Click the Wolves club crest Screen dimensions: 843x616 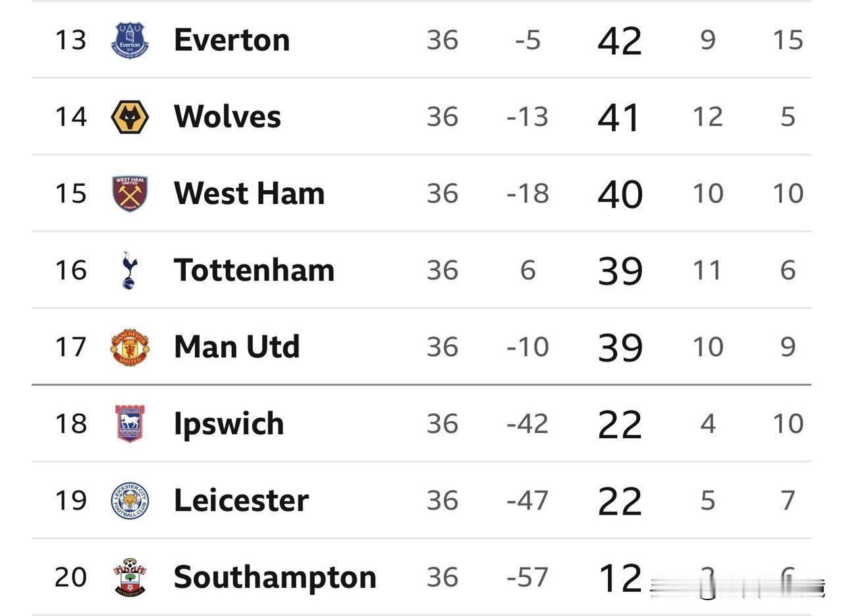pyautogui.click(x=130, y=117)
